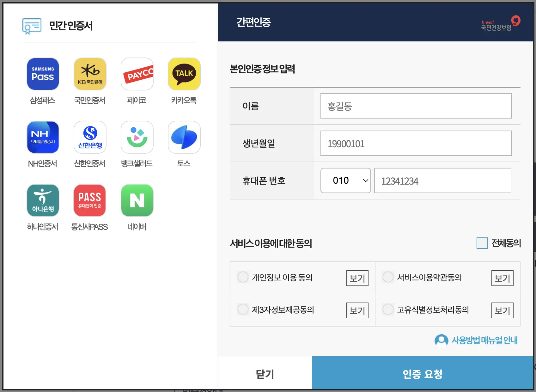Click the 카카오톡 label text

point(184,101)
